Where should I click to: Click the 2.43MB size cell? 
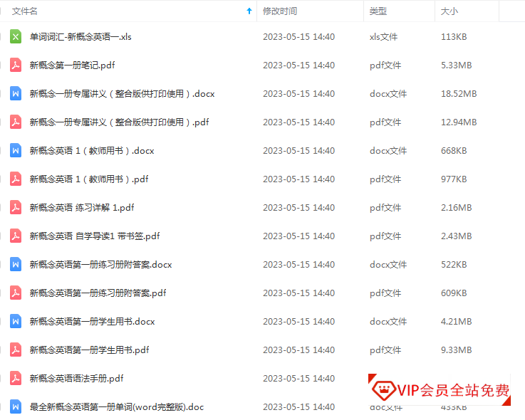coord(457,236)
